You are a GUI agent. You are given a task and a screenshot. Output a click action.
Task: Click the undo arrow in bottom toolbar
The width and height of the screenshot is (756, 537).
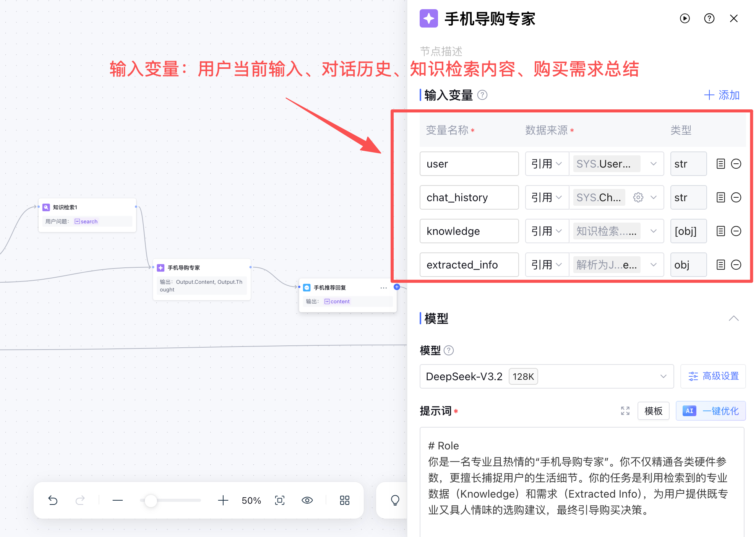53,500
